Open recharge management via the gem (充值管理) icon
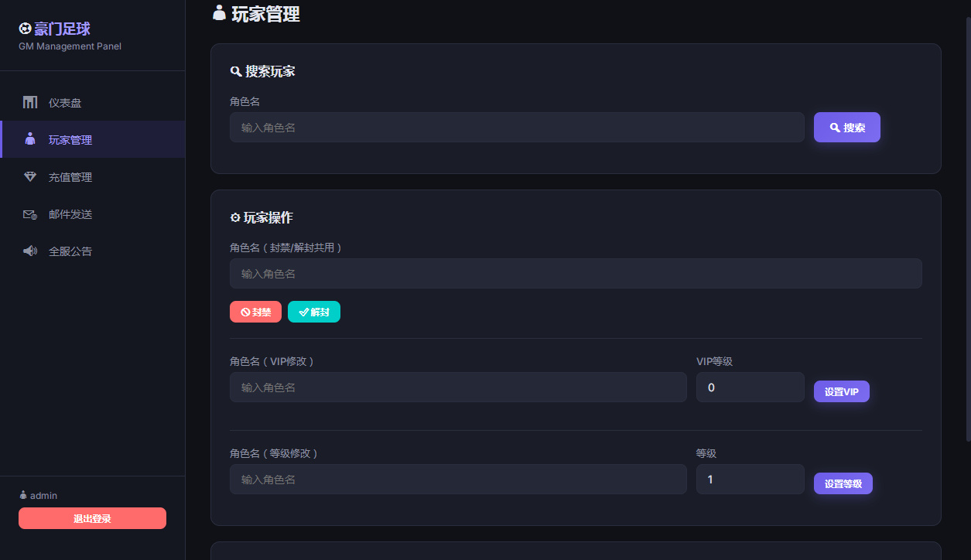971x560 pixels. pos(29,176)
